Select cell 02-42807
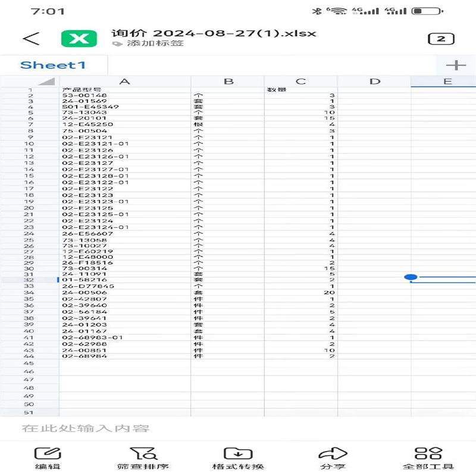Image resolution: width=476 pixels, height=476 pixels. coord(125,299)
